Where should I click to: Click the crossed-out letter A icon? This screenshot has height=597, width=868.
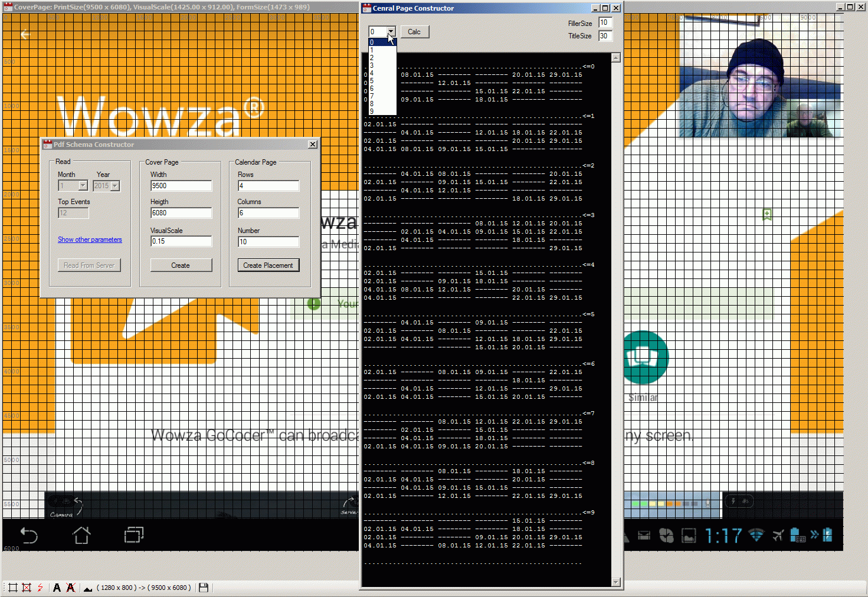[x=71, y=588]
